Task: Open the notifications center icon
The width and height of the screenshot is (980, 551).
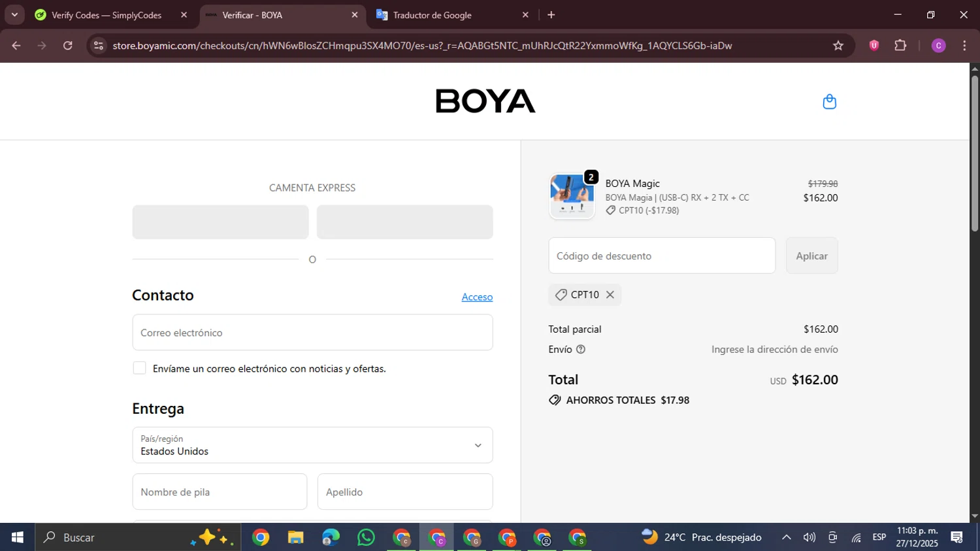Action: click(957, 537)
